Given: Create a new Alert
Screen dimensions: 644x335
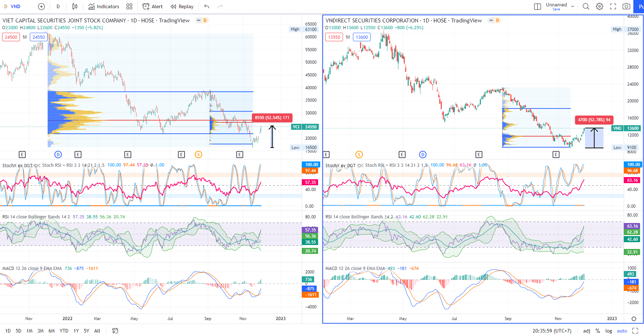Looking at the screenshot, I should (152, 6).
